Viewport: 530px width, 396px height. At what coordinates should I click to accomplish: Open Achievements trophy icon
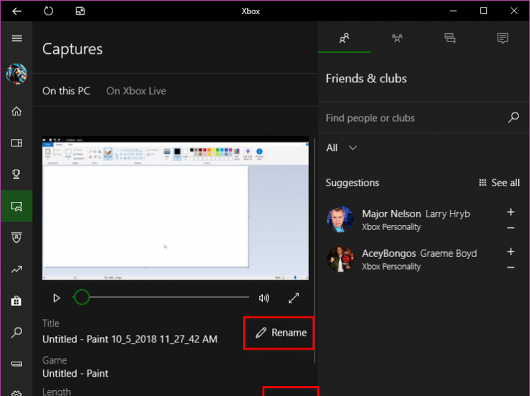click(16, 174)
